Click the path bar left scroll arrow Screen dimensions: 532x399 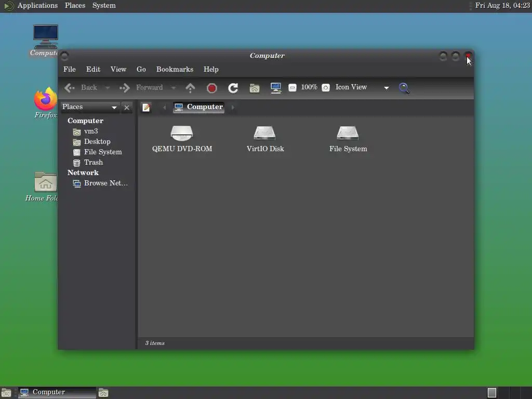(165, 108)
